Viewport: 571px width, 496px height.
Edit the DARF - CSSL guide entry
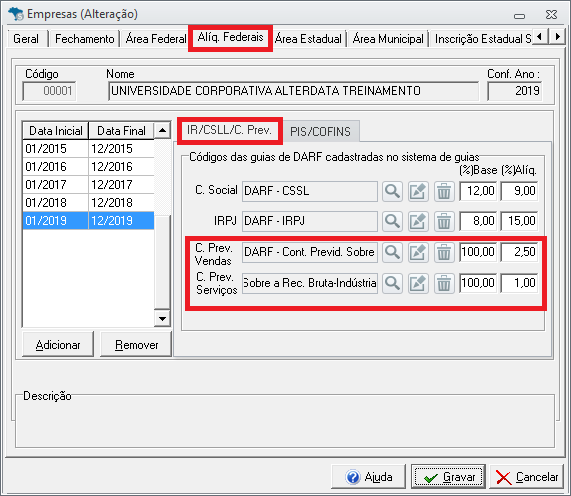click(x=418, y=191)
